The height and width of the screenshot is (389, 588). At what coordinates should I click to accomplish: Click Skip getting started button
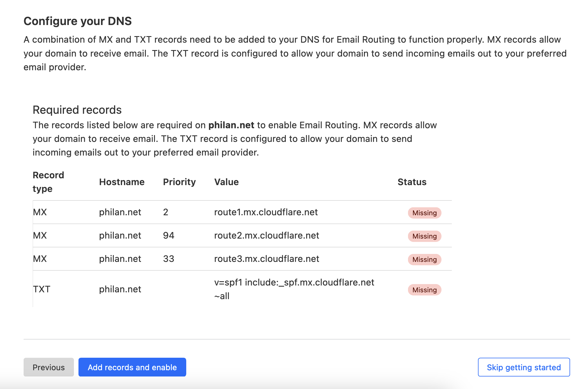coord(523,367)
